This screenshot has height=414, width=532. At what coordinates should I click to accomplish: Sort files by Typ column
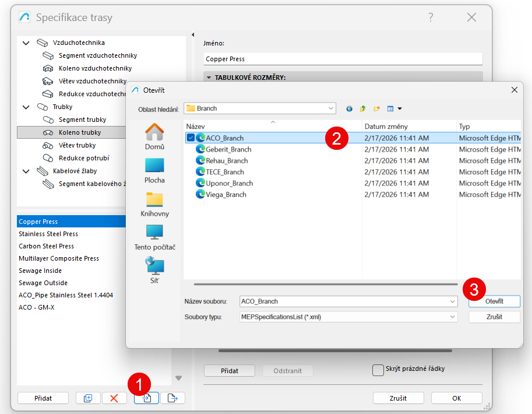[488, 127]
